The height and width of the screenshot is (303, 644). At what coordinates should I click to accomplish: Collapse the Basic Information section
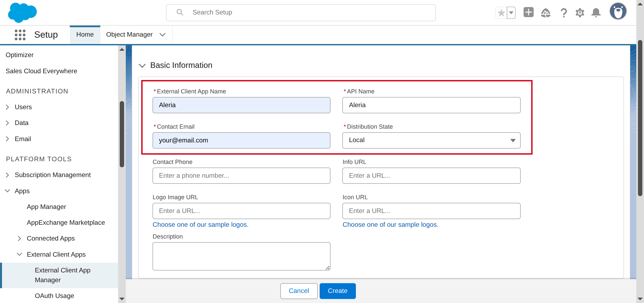(x=142, y=66)
